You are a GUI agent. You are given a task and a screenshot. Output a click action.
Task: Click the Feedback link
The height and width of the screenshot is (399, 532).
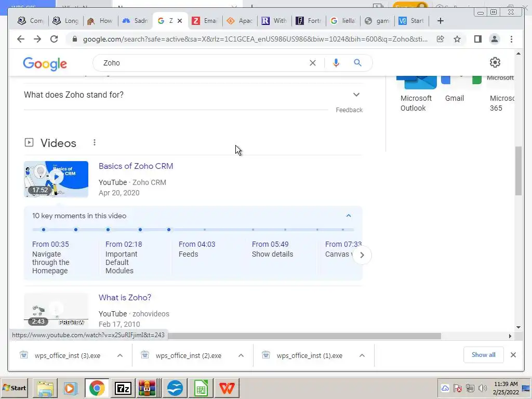[x=349, y=110]
